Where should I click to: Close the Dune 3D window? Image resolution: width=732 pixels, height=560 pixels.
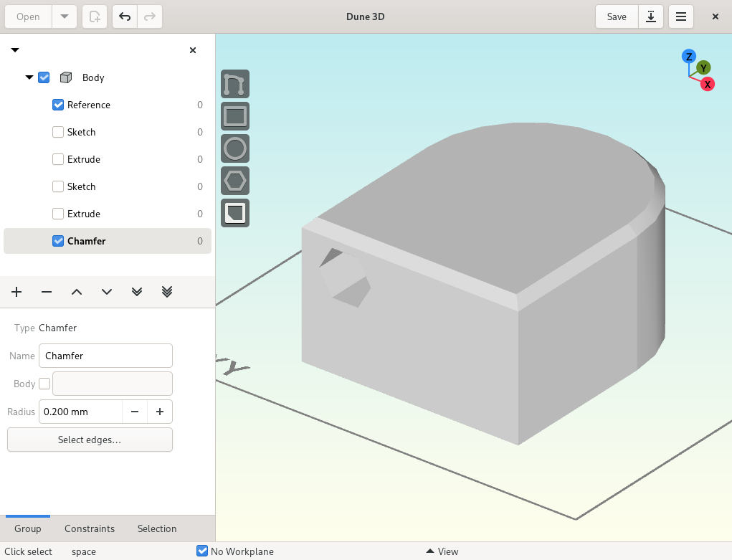[716, 16]
